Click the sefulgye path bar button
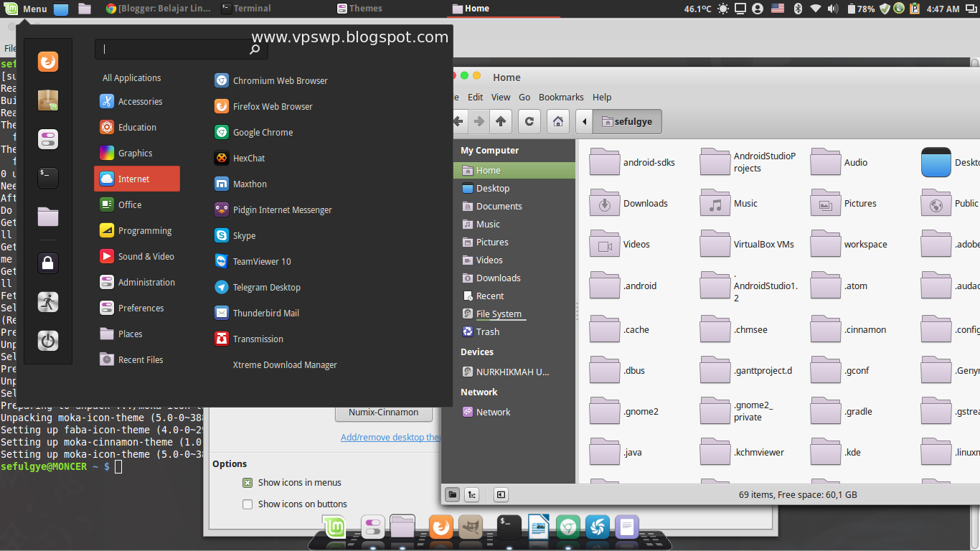980x551 pixels. click(627, 121)
